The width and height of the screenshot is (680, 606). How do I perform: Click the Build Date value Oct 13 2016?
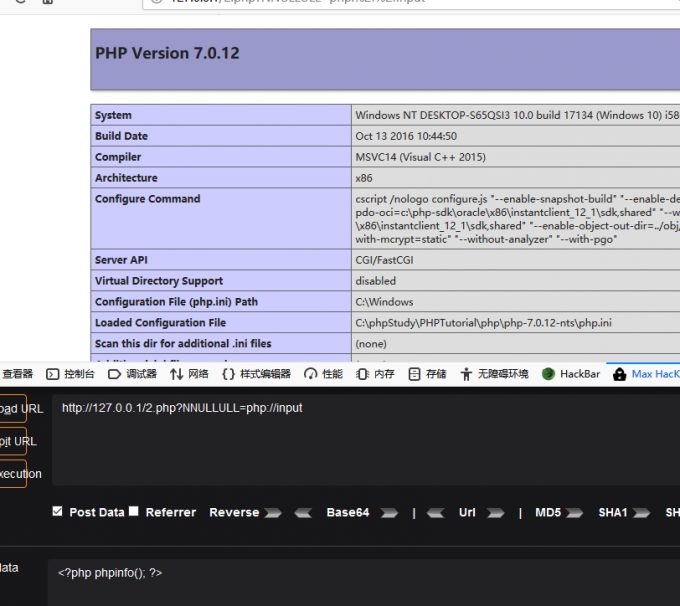(x=406, y=136)
